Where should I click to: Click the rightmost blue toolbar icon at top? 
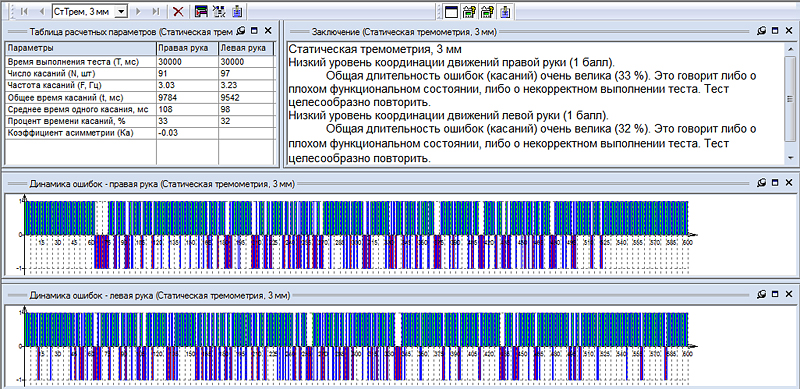tap(505, 11)
